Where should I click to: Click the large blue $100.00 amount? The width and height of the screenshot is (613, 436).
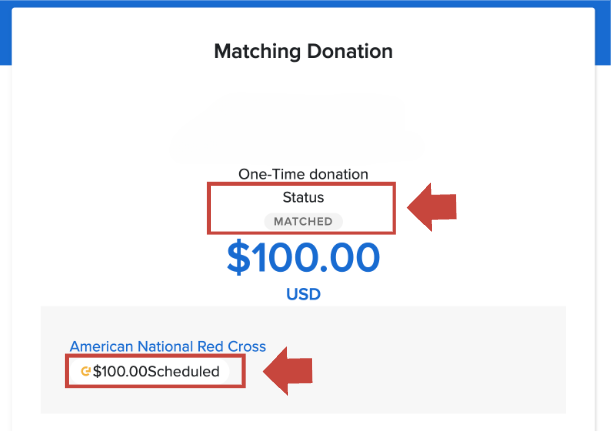tap(303, 258)
